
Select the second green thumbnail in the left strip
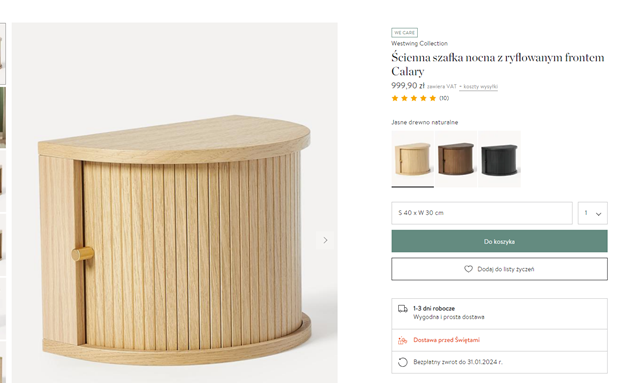2,117
